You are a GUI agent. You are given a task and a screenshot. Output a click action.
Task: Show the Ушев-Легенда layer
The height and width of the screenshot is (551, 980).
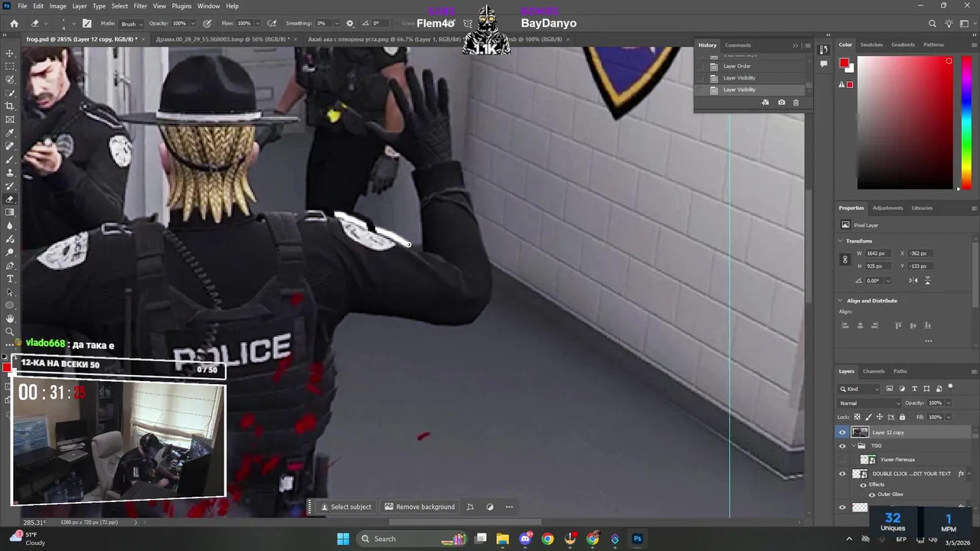(x=842, y=460)
